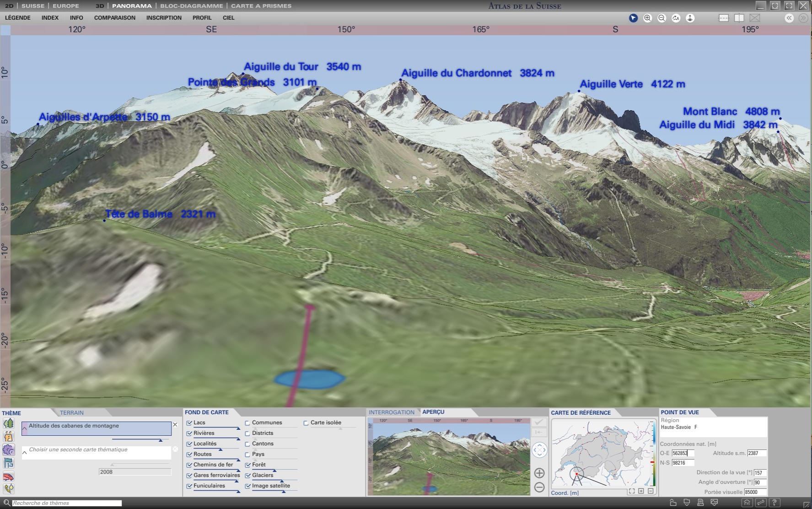Click the print icon in bottom bar
The width and height of the screenshot is (812, 509).
coord(700,503)
